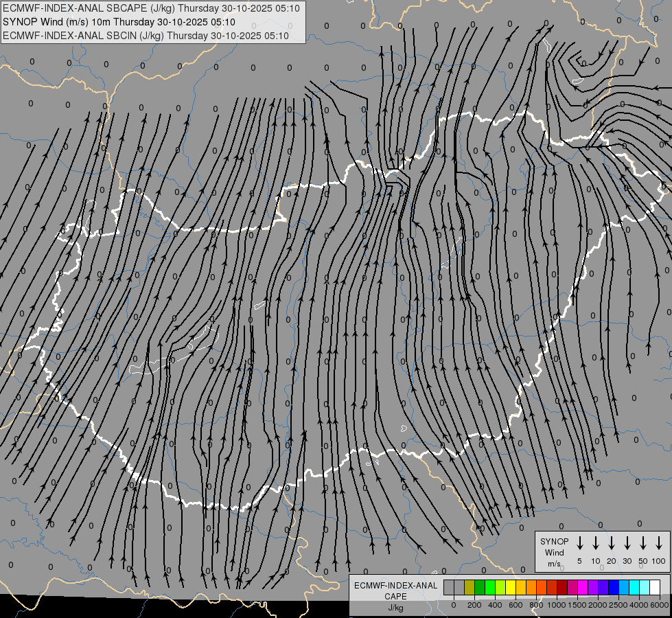This screenshot has height=618, width=672.
Task: Click the CAPE scale label 0
Action: pos(454,605)
